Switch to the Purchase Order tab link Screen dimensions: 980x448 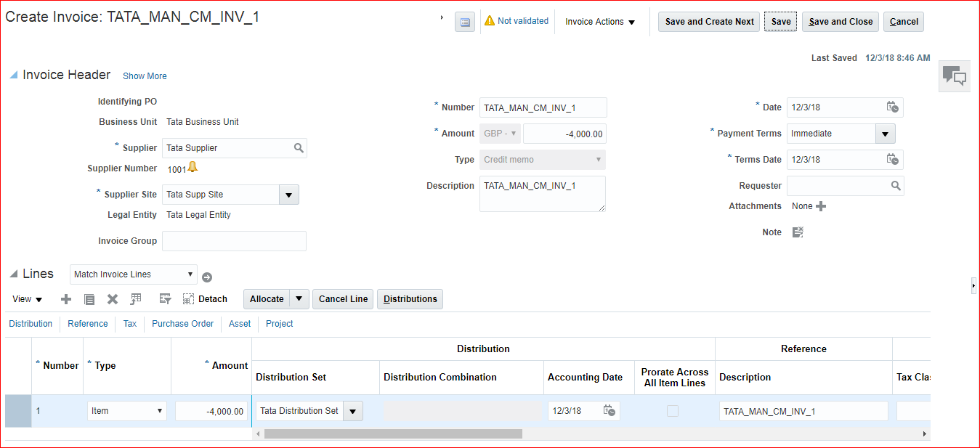coord(182,324)
